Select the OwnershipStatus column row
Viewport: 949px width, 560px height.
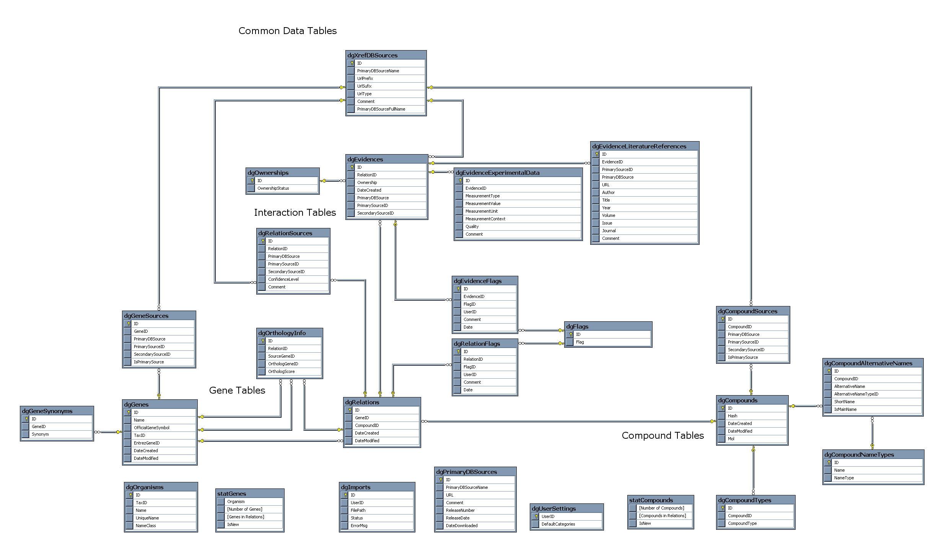[283, 188]
